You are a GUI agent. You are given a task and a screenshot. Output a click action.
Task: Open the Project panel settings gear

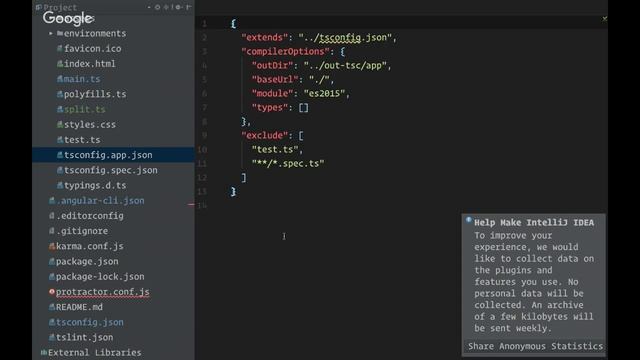pos(178,7)
